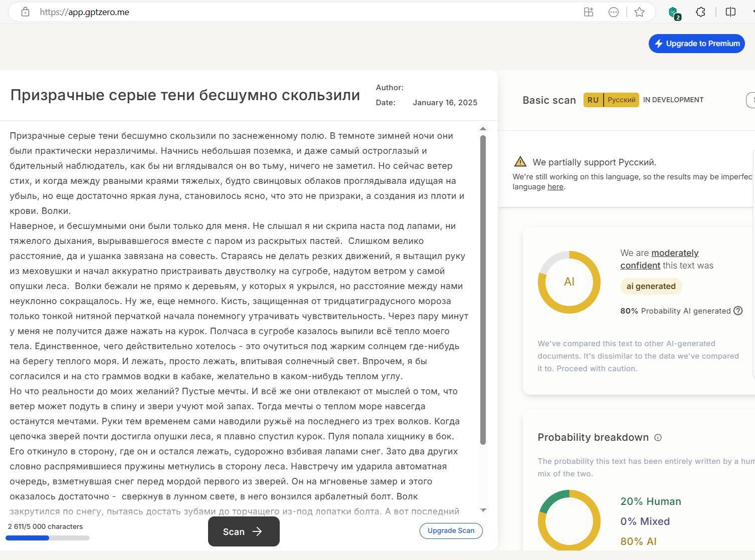This screenshot has width=755, height=560.
Task: Click the browser favorites star icon
Action: (x=639, y=12)
